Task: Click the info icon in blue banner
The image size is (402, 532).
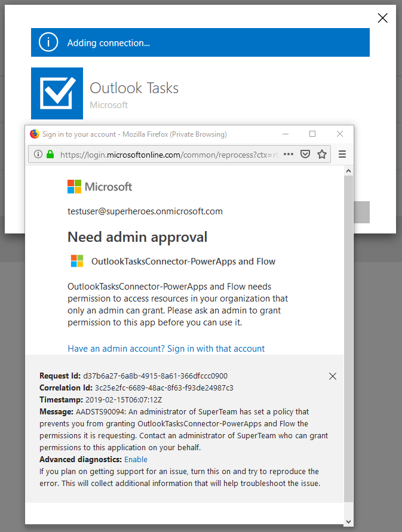Action: click(x=48, y=42)
